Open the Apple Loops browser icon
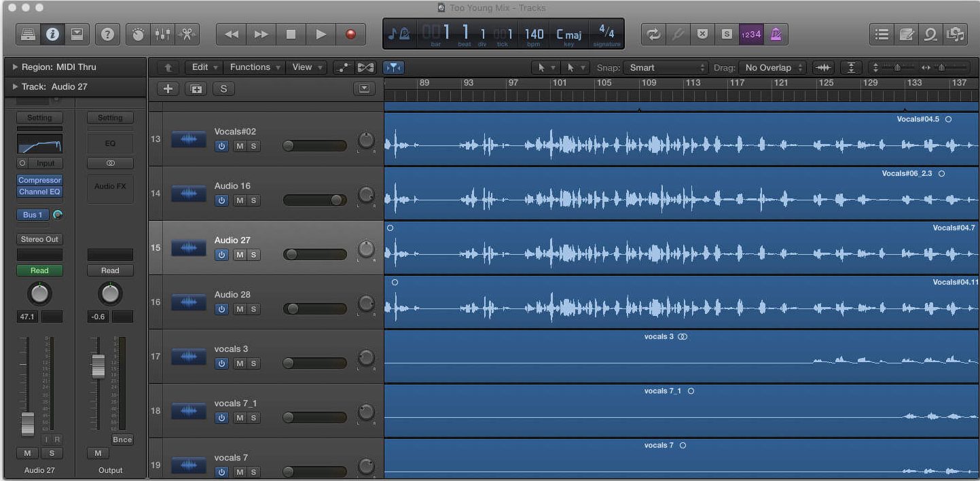The height and width of the screenshot is (481, 980). (931, 34)
